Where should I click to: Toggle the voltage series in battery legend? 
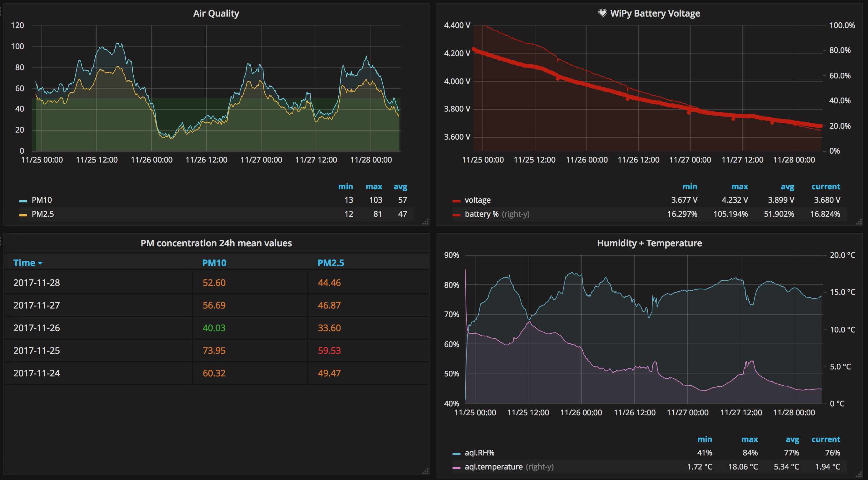tap(477, 200)
